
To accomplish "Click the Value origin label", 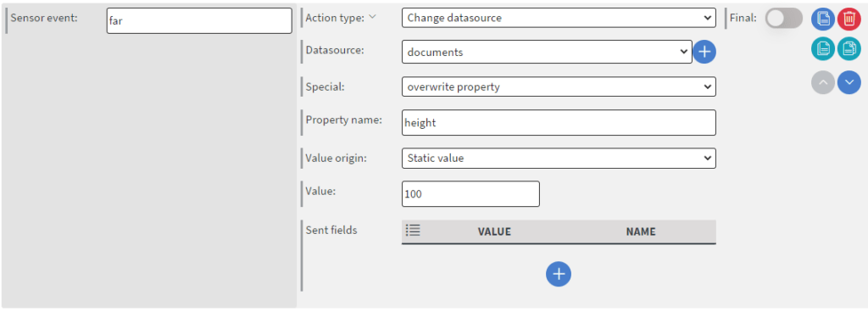I will click(336, 159).
